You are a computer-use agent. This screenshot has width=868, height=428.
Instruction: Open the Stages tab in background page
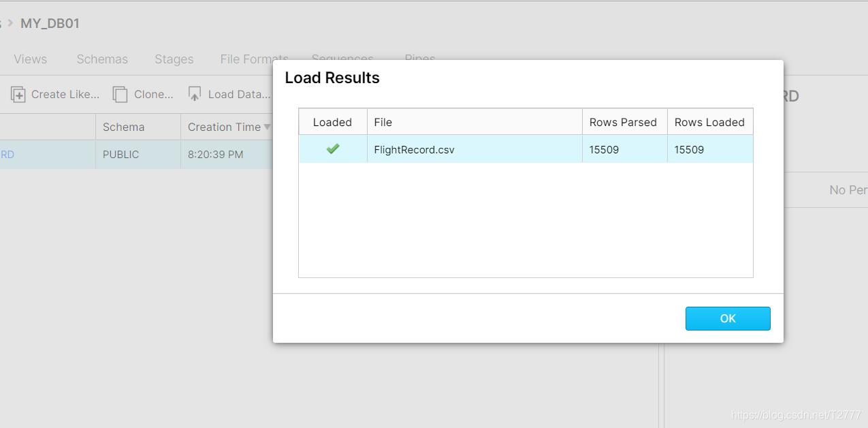click(174, 59)
